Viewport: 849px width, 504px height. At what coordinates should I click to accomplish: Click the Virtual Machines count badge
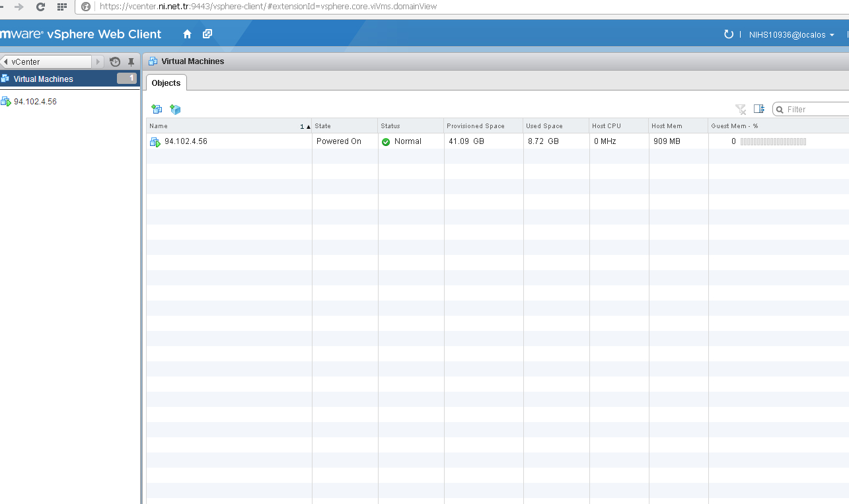point(127,79)
